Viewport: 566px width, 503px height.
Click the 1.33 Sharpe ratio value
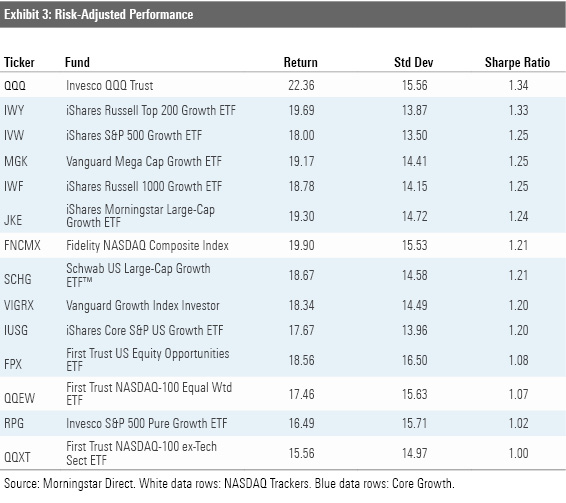[518, 110]
